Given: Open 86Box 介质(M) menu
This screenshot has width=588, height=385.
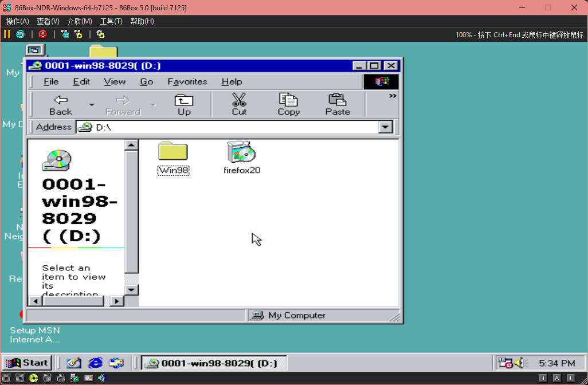Looking at the screenshot, I should coord(80,21).
